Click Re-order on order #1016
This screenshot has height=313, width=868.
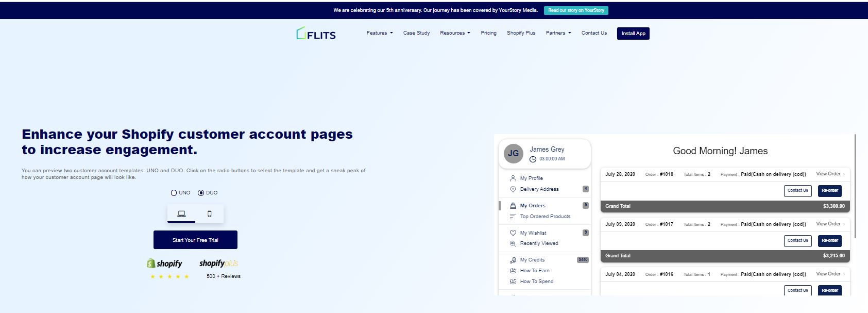829,290
